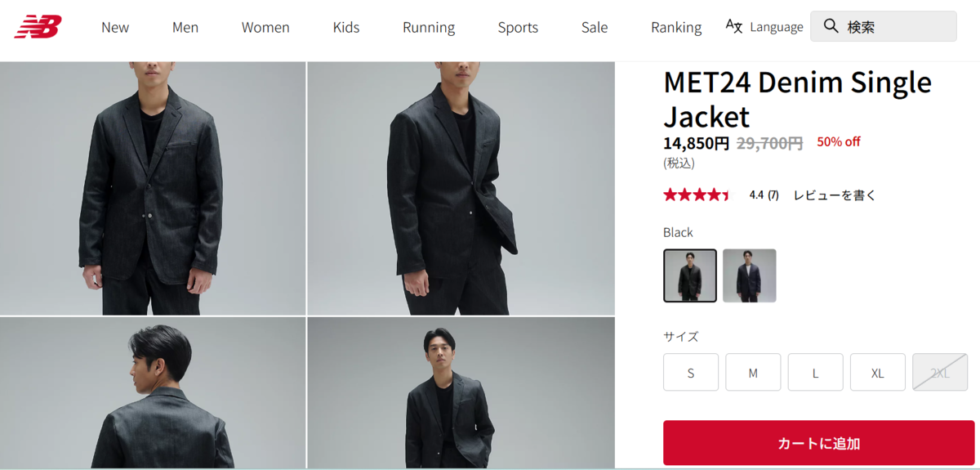Select the Black color swatch
This screenshot has width=980, height=470.
pos(690,275)
